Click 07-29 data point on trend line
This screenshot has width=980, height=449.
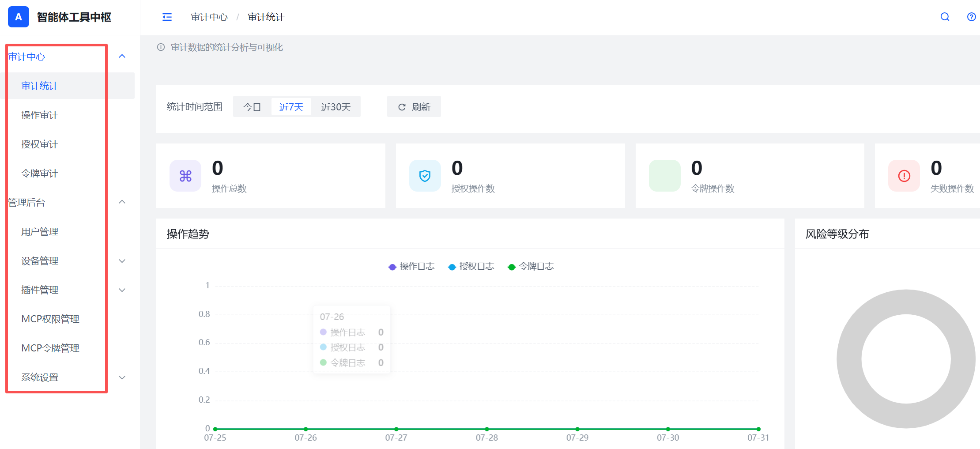(577, 429)
